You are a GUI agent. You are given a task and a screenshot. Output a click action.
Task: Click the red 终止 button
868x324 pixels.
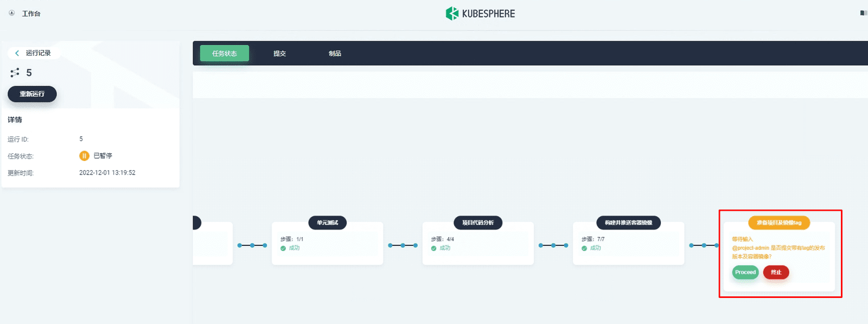click(776, 272)
